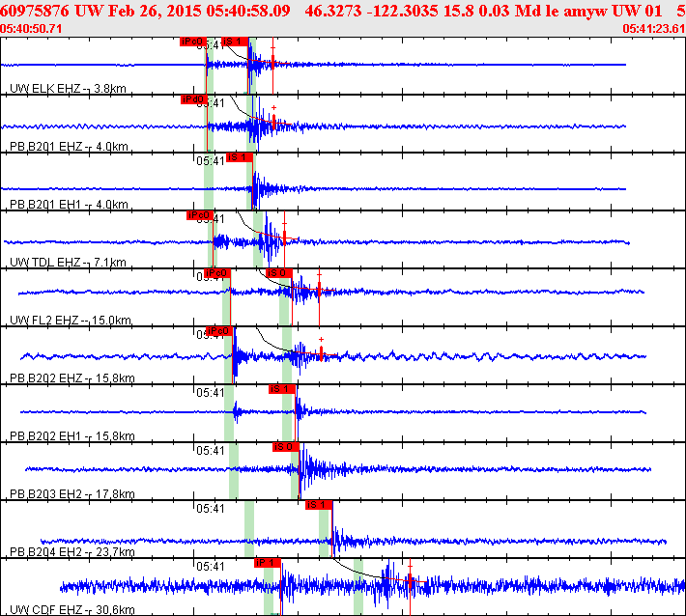This screenshot has width=686, height=616.
Task: Click the red coda cross marker on UW FL2 EHZ
Action: pyautogui.click(x=320, y=274)
